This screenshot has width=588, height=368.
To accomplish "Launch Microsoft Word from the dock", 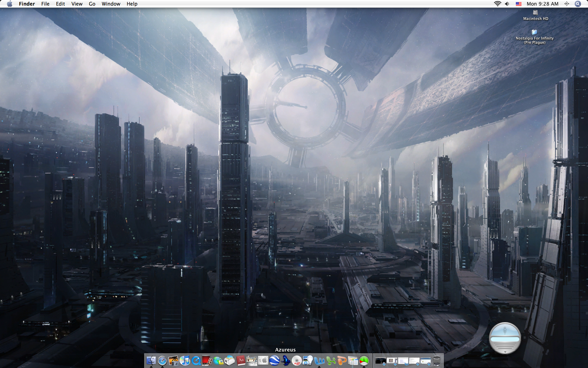I will (319, 360).
